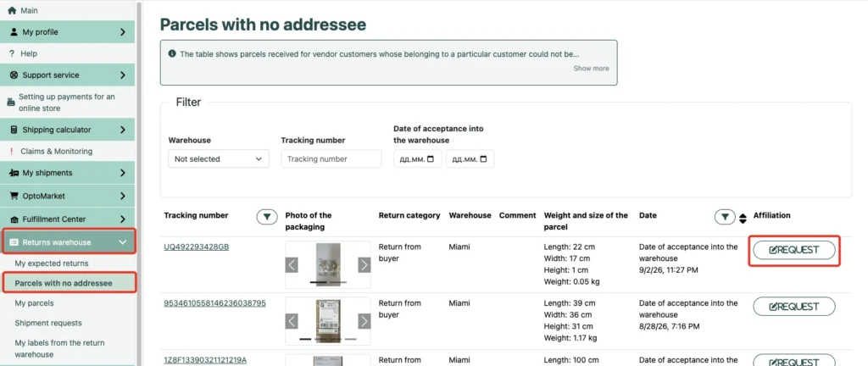
Task: Click the 'Parcels with no addressee' heading
Action: [x=263, y=25]
